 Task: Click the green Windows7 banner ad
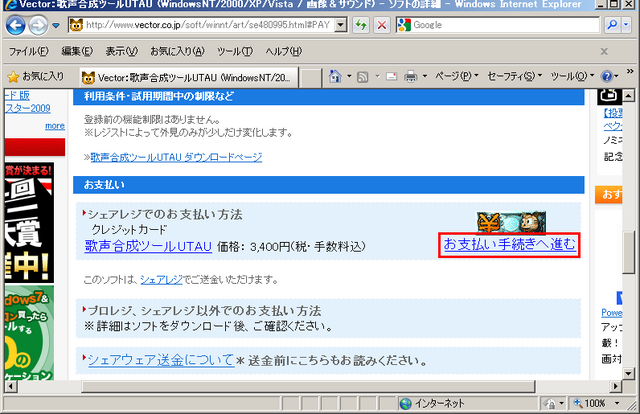point(29,333)
